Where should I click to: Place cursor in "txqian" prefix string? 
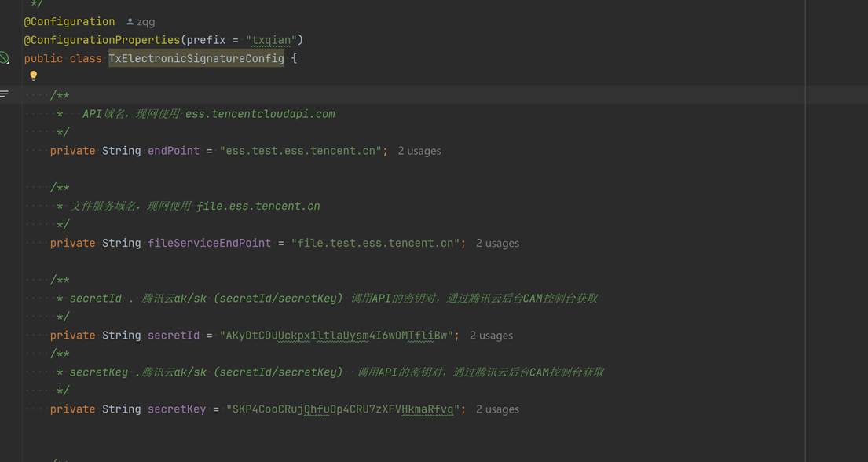271,40
